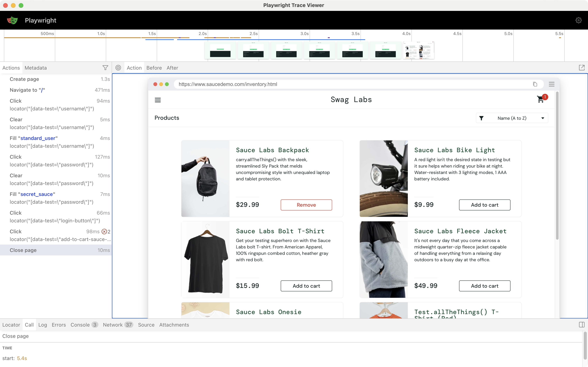Click the backpack product image
Screen dimensions: 588x367
click(205, 178)
